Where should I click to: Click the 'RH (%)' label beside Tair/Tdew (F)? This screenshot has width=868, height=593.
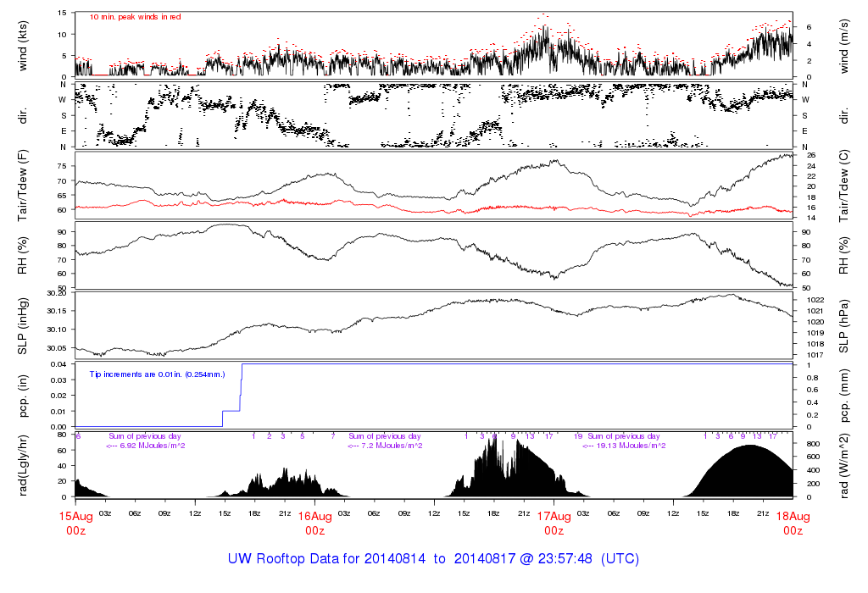click(x=23, y=256)
